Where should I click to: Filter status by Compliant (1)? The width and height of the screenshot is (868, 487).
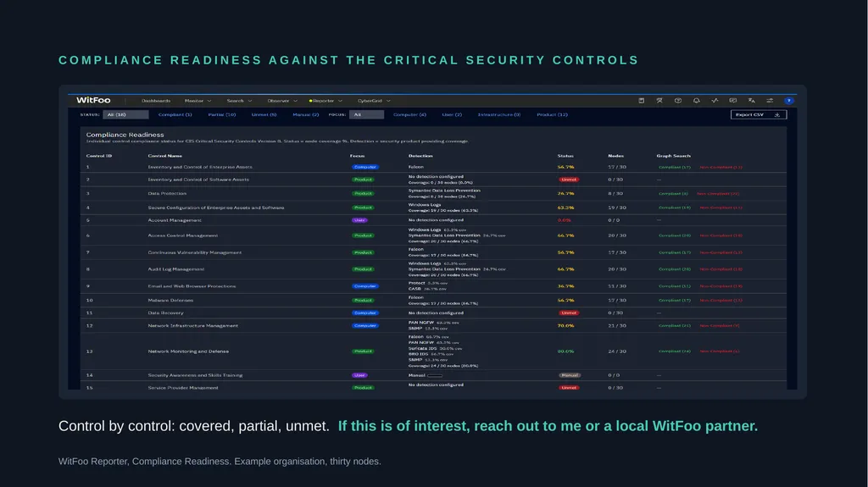click(x=175, y=114)
